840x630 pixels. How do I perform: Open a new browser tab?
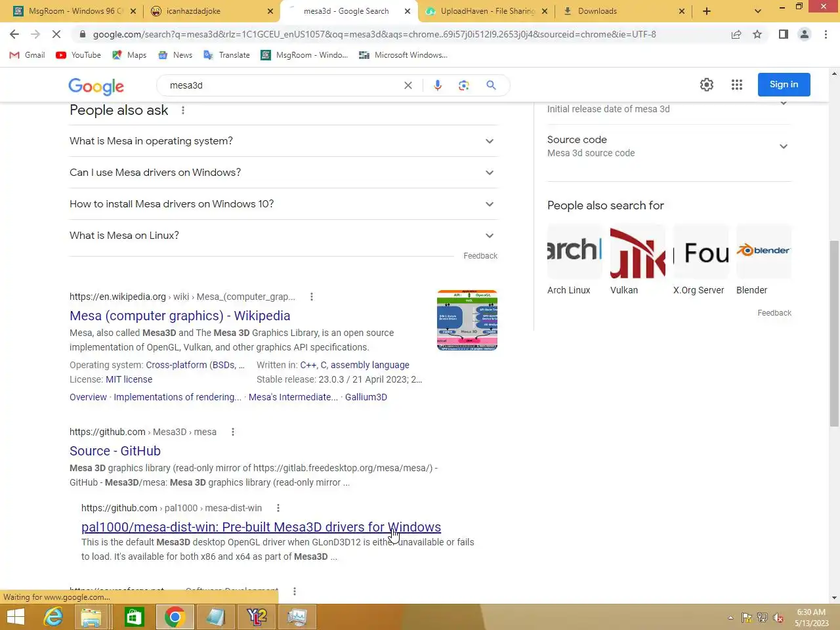click(x=707, y=11)
